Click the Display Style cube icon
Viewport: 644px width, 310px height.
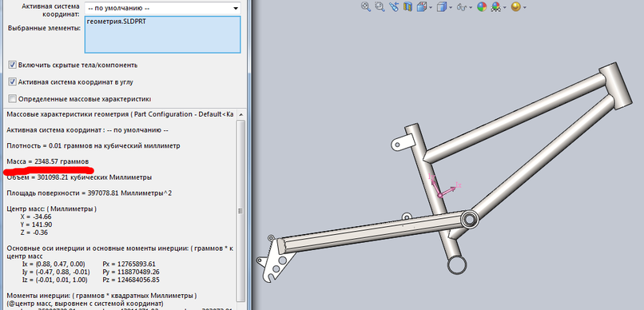(442, 7)
